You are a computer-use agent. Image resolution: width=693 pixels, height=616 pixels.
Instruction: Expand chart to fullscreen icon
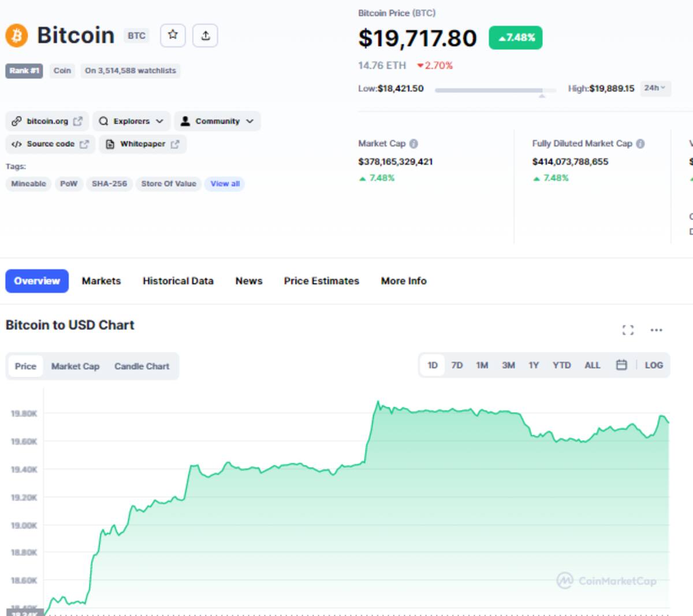(x=628, y=330)
